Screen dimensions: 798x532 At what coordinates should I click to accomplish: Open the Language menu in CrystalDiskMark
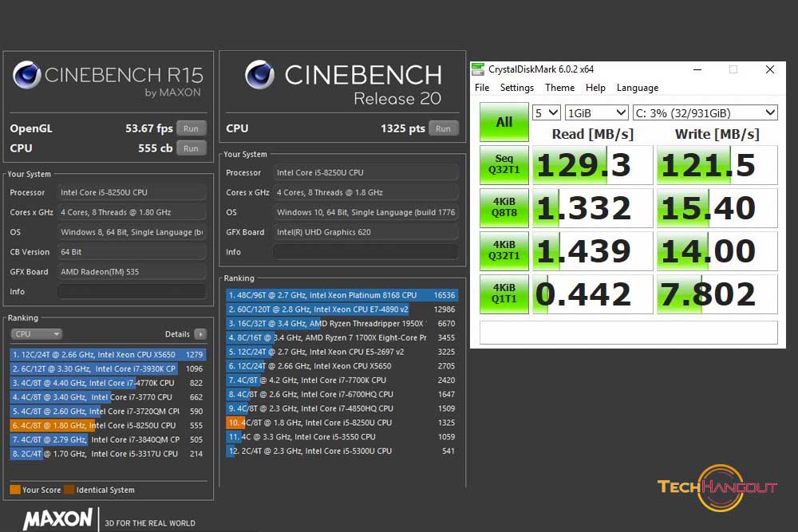point(638,88)
